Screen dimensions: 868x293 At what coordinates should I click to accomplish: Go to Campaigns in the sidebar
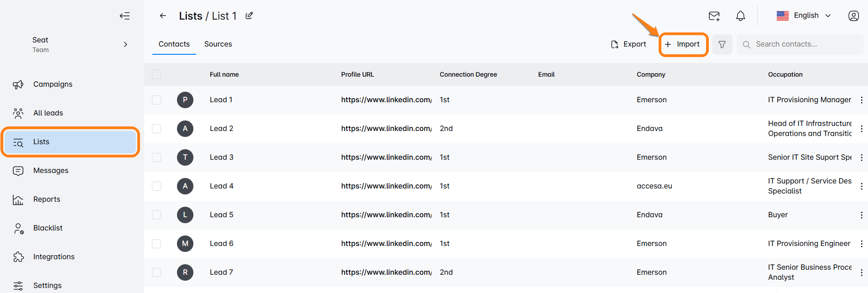(52, 84)
